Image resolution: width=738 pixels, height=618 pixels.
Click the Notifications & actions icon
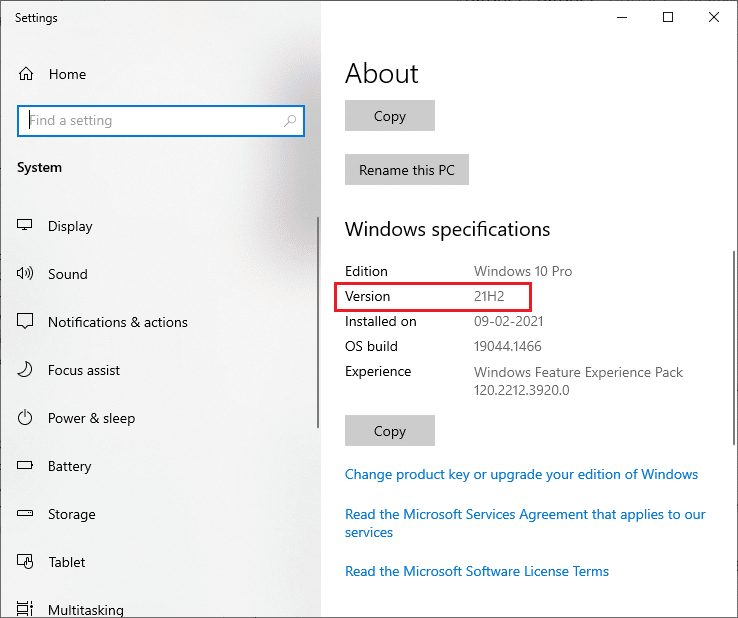click(25, 321)
